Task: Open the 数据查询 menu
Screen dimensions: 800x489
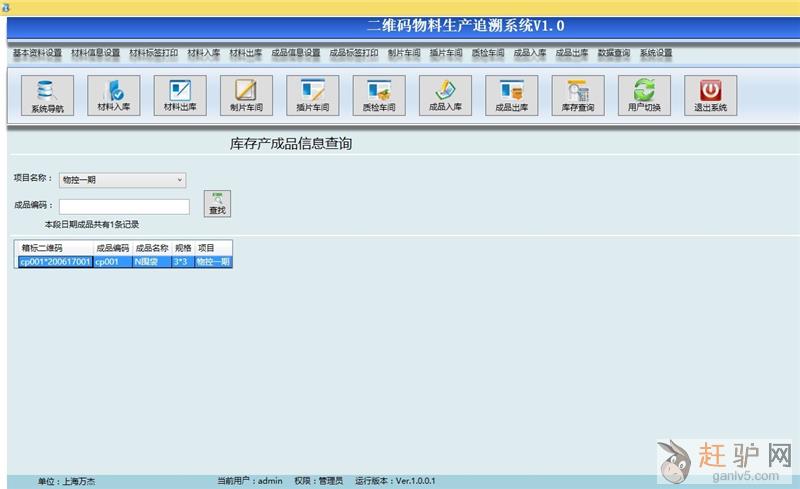Action: pos(614,53)
